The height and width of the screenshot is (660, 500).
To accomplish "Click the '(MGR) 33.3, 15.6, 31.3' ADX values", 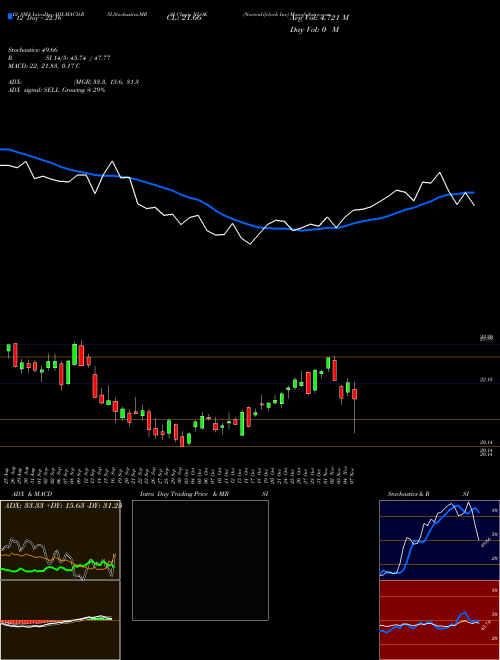I will [x=106, y=82].
